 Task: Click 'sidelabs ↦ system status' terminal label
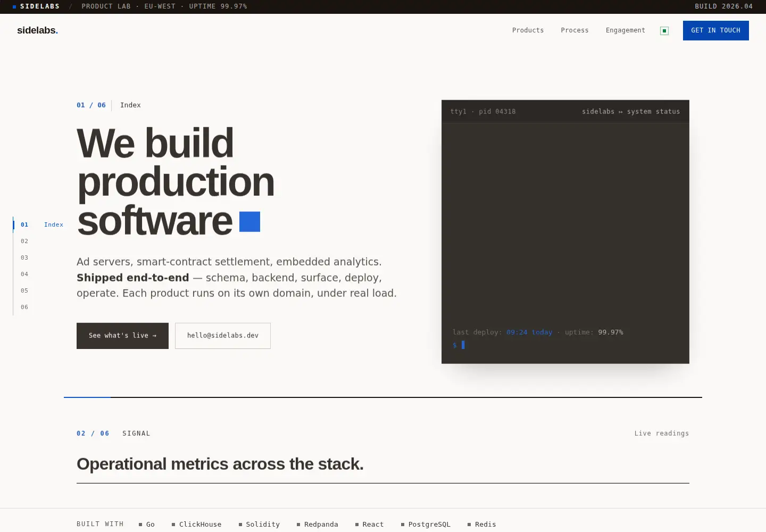pos(631,112)
